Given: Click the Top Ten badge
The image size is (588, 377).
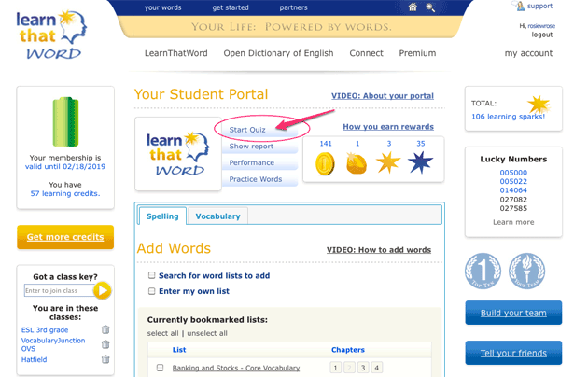Looking at the screenshot, I should click(483, 271).
